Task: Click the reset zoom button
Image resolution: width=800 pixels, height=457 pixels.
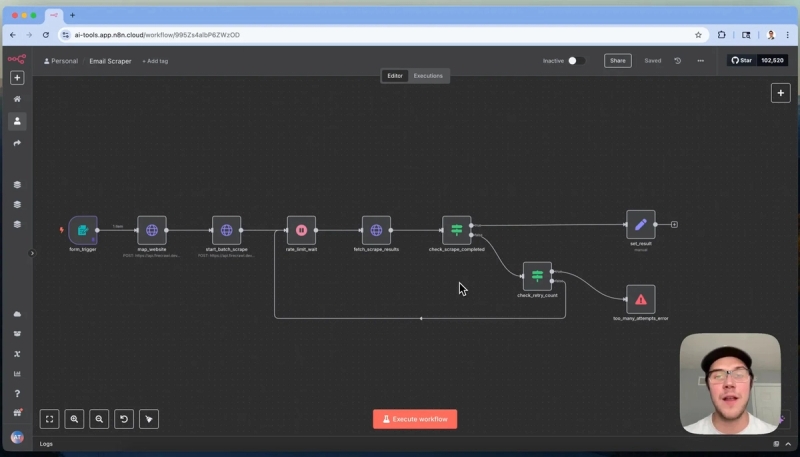Action: point(124,419)
